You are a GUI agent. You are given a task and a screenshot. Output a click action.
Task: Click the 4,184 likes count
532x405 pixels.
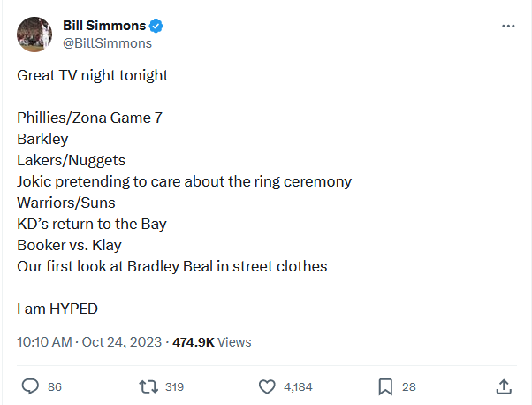pos(298,387)
